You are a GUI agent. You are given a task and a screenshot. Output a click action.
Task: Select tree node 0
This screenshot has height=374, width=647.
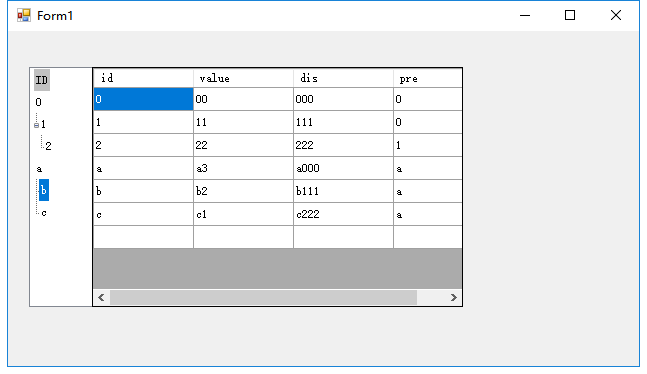[x=38, y=102]
